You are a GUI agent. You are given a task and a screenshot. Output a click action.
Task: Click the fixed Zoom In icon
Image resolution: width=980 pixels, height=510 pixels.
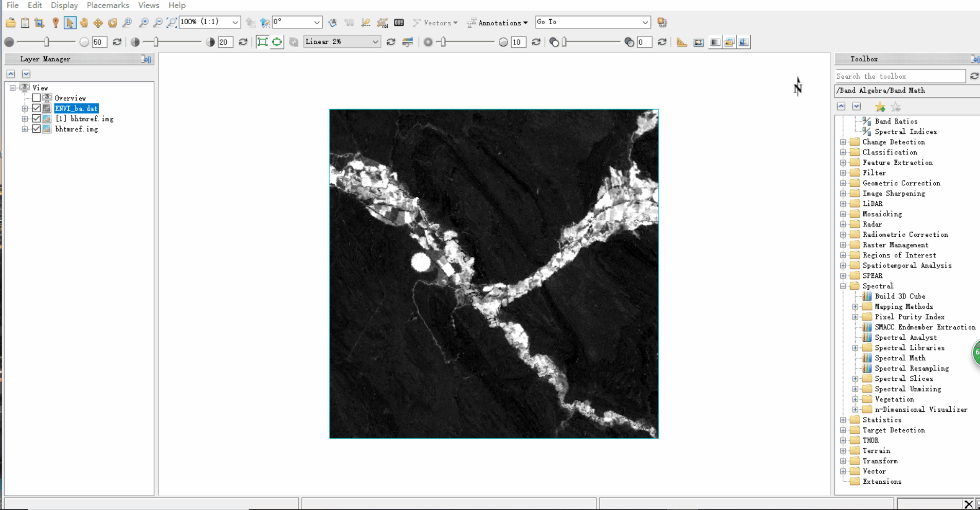pyautogui.click(x=143, y=23)
